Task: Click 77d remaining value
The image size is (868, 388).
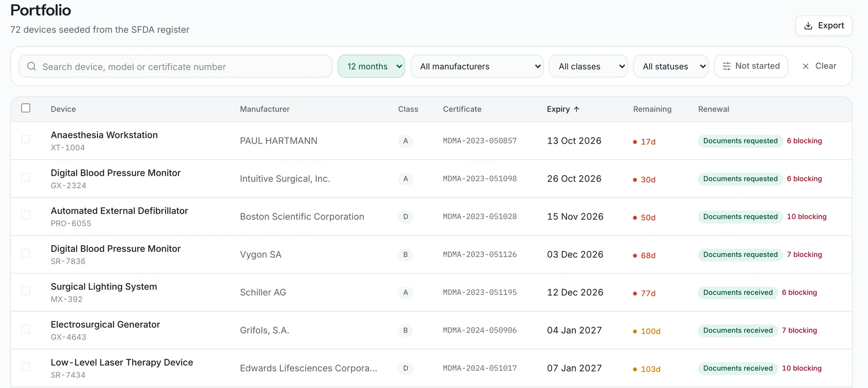Action: click(x=648, y=293)
